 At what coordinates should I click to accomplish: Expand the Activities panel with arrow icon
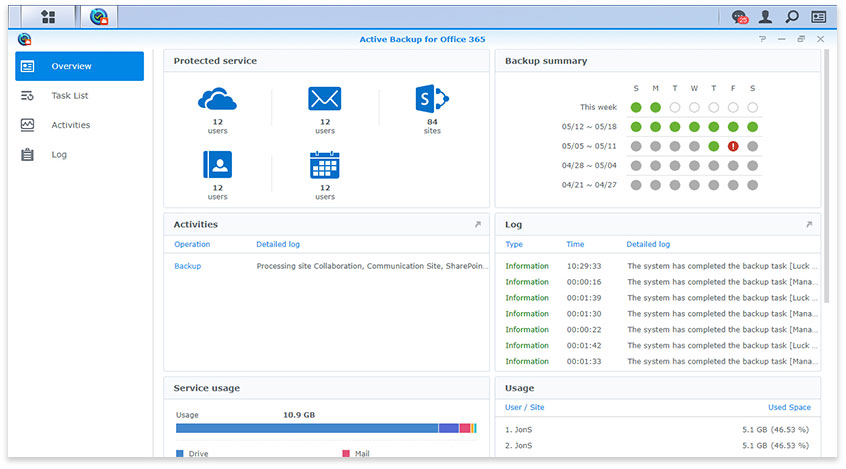point(477,225)
